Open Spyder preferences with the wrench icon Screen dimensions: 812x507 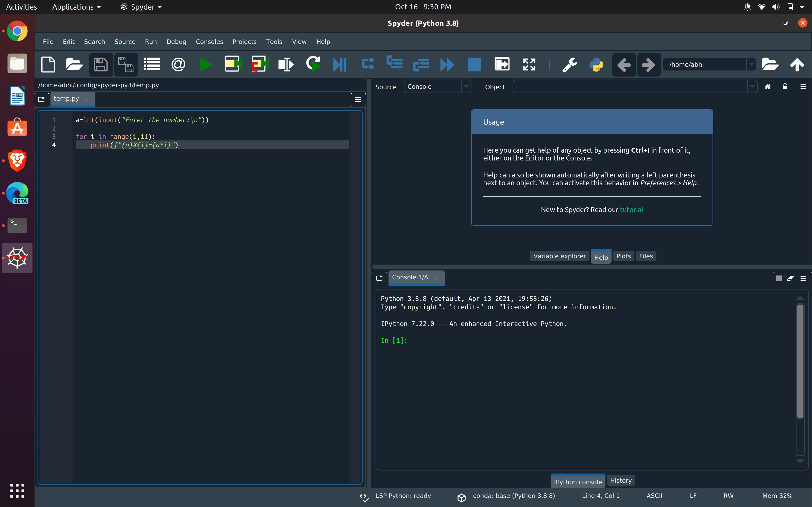click(x=569, y=64)
